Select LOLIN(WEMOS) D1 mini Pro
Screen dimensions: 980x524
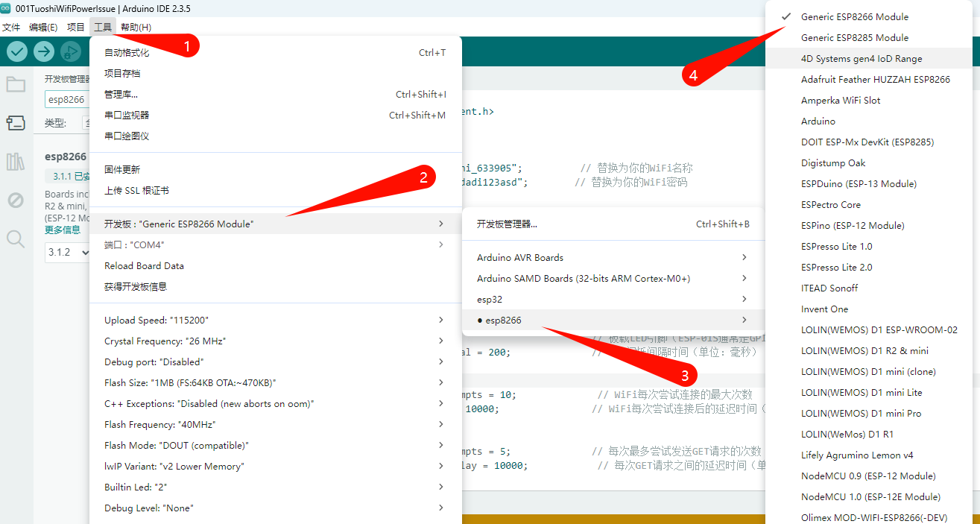(x=869, y=414)
